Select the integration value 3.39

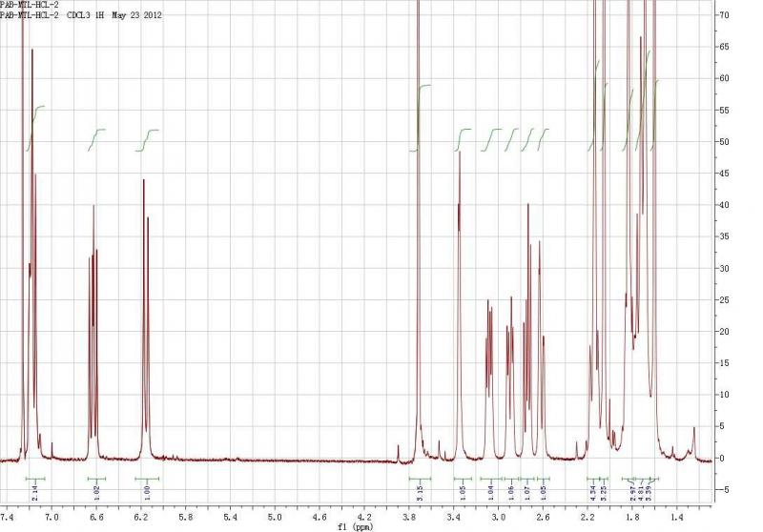[649, 494]
